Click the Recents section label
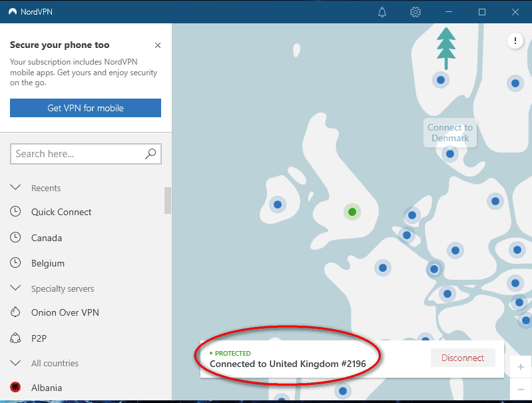 [x=46, y=188]
